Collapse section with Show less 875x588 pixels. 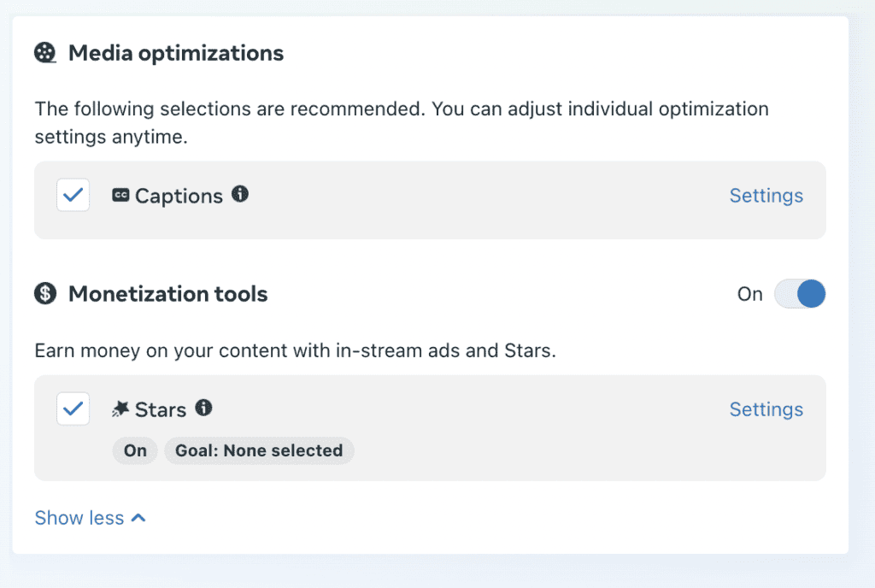click(91, 518)
